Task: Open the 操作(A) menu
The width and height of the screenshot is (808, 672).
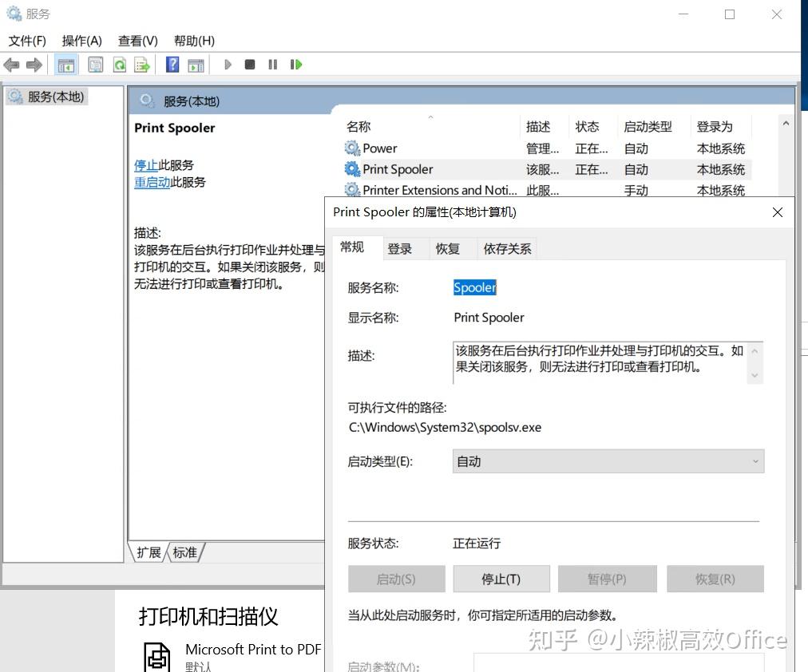Action: (81, 41)
